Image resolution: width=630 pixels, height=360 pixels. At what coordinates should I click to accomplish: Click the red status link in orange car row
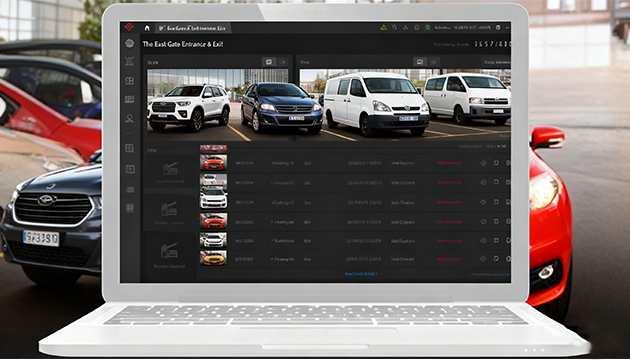[449, 259]
